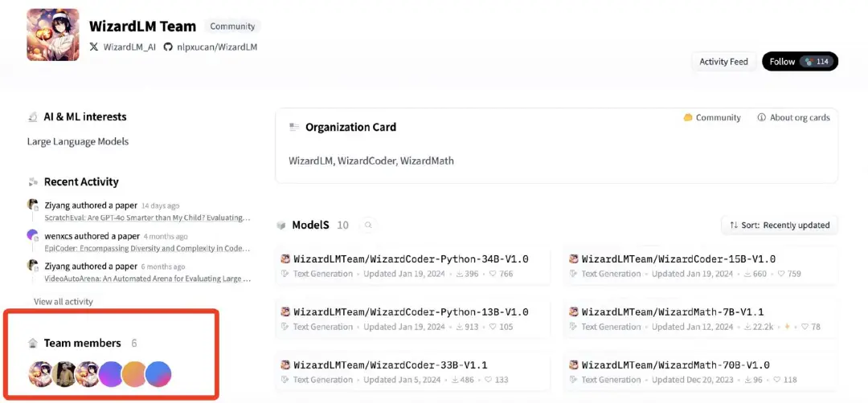Click View all activity link
This screenshot has width=868, height=403.
click(63, 302)
